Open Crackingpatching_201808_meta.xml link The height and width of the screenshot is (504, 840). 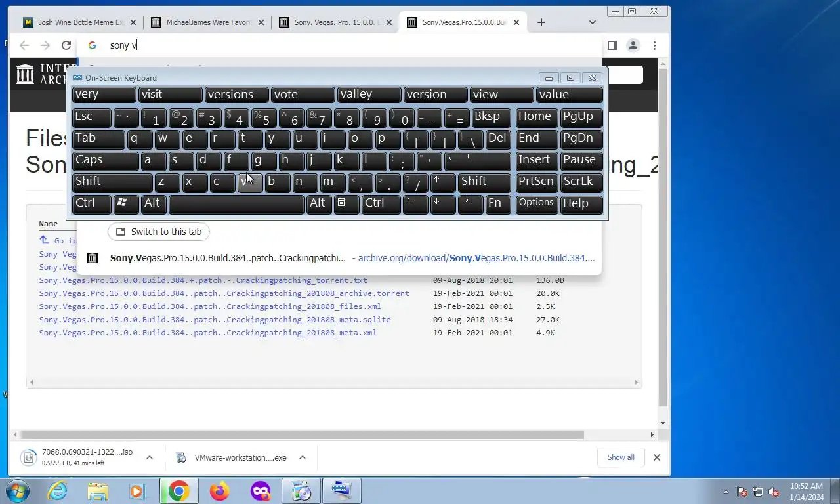tap(207, 333)
